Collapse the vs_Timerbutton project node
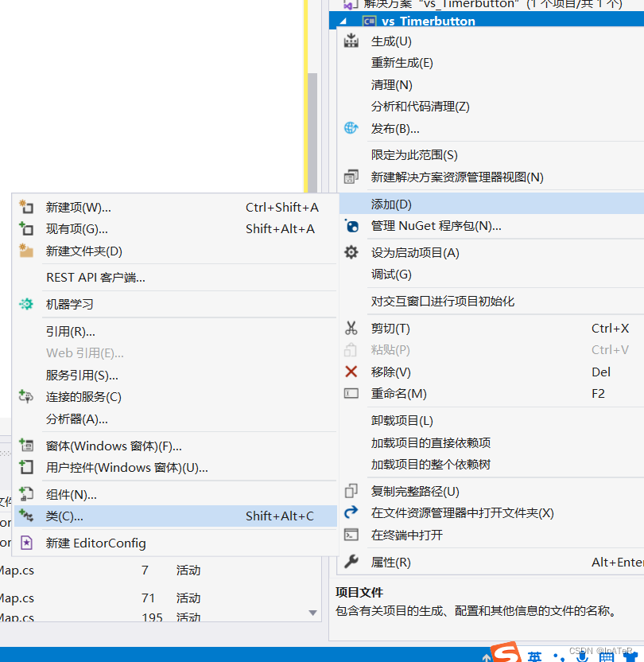Image resolution: width=644 pixels, height=662 pixels. [x=343, y=21]
